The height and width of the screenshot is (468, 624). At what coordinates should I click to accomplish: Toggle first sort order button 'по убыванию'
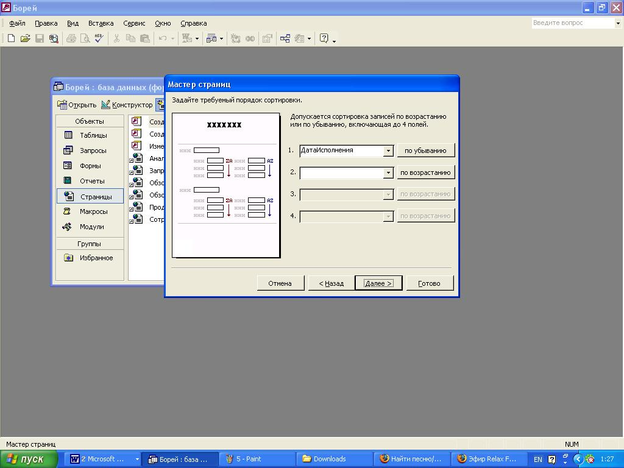tap(426, 150)
